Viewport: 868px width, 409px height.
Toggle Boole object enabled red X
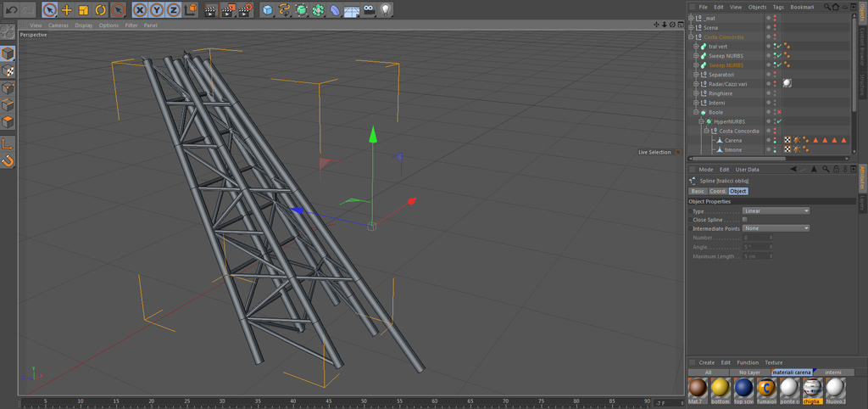(x=779, y=112)
